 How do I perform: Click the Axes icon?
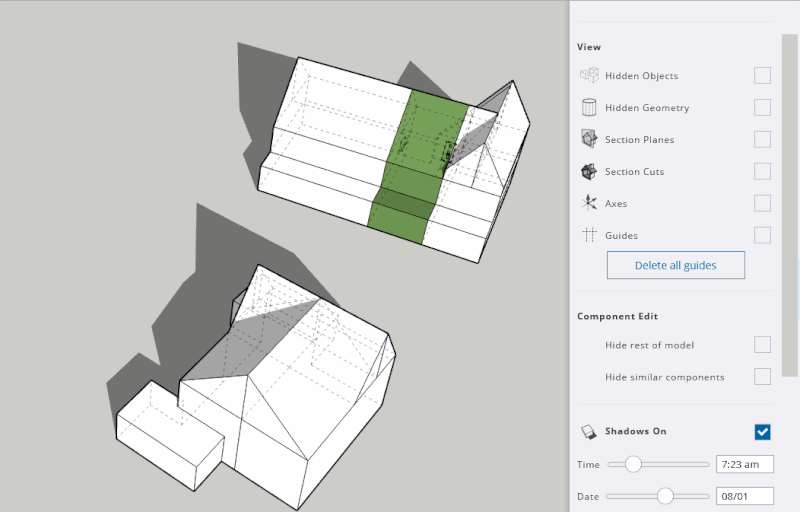point(589,203)
